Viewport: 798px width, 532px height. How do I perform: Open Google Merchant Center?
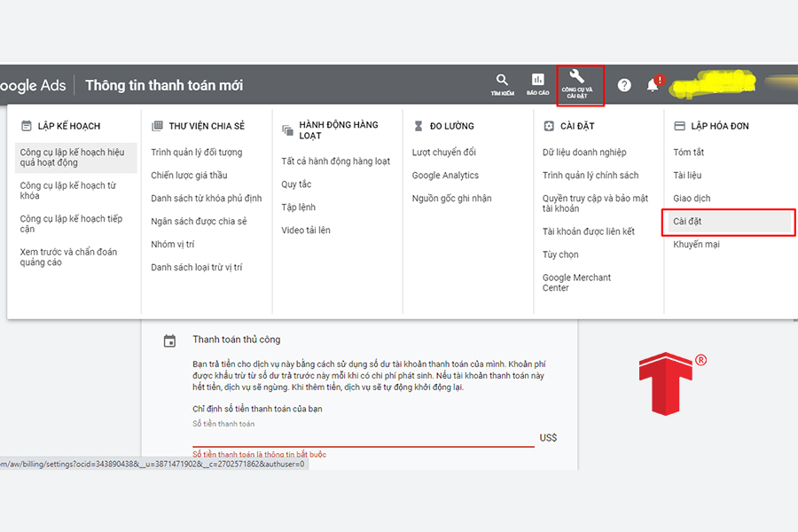coord(576,283)
